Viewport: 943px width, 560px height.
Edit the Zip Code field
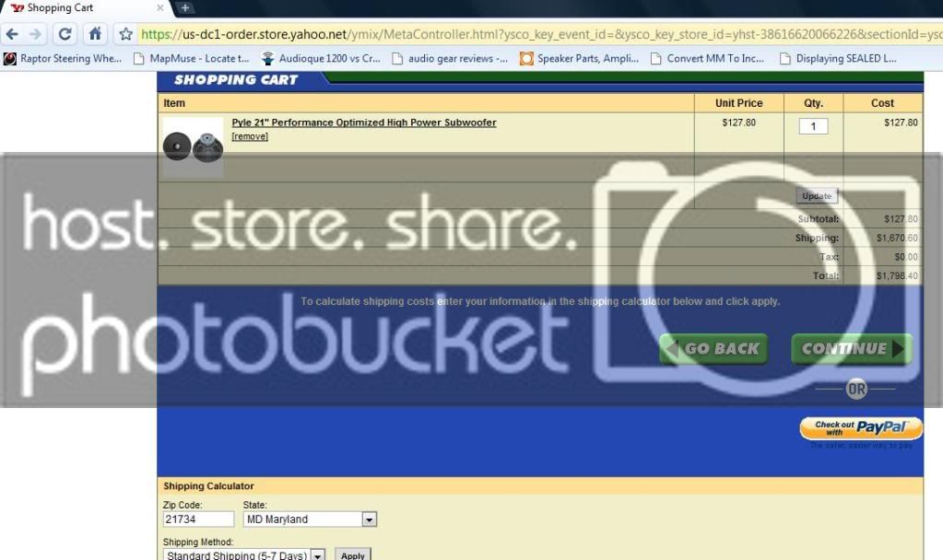(198, 519)
